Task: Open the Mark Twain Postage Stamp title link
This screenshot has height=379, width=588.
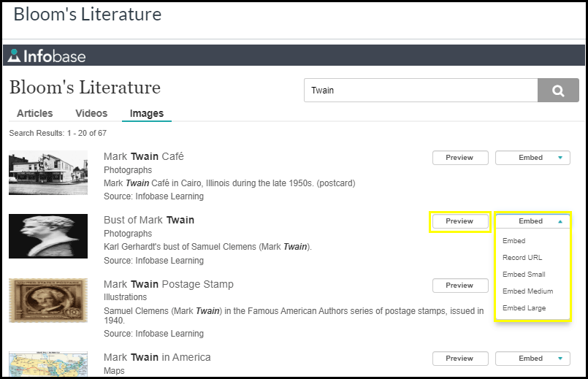Action: pyautogui.click(x=168, y=284)
